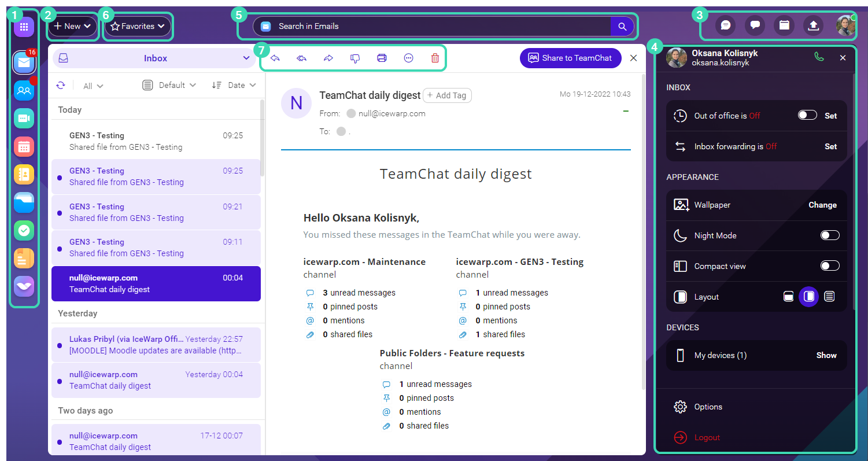Click the Today group header
The height and width of the screenshot is (461, 868).
[x=69, y=110]
